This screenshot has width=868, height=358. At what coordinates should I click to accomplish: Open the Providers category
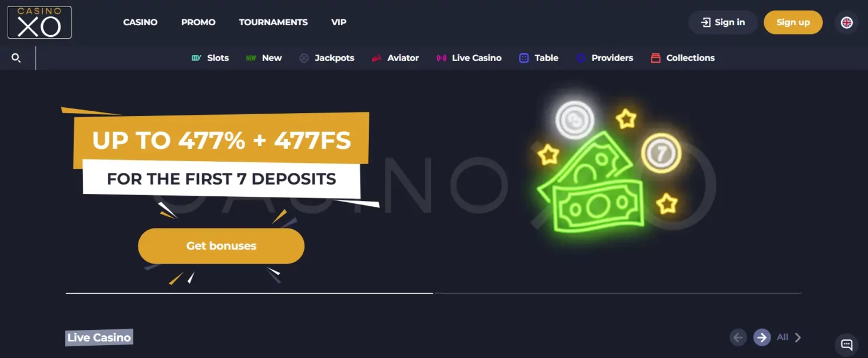[605, 58]
